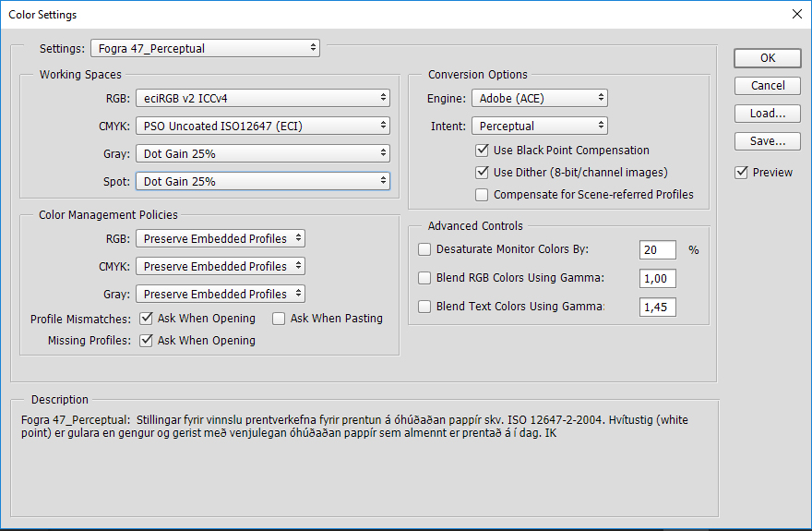Image resolution: width=812 pixels, height=531 pixels.
Task: Check Blend RGB Colors Using Gamma
Action: [424, 278]
